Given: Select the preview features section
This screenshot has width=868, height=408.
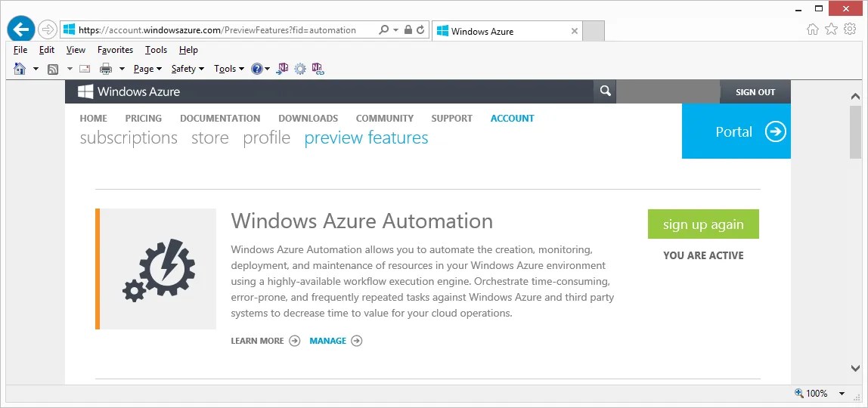Looking at the screenshot, I should point(366,138).
